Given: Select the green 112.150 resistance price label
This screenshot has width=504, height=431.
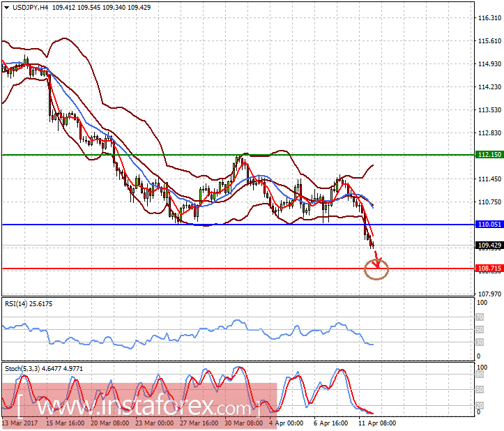Looking at the screenshot, I should pos(489,155).
